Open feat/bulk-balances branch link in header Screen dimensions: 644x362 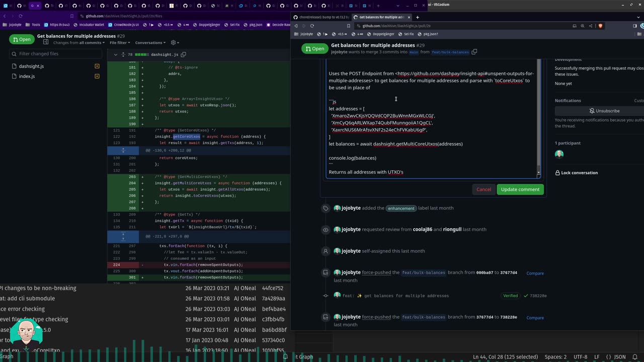click(450, 52)
